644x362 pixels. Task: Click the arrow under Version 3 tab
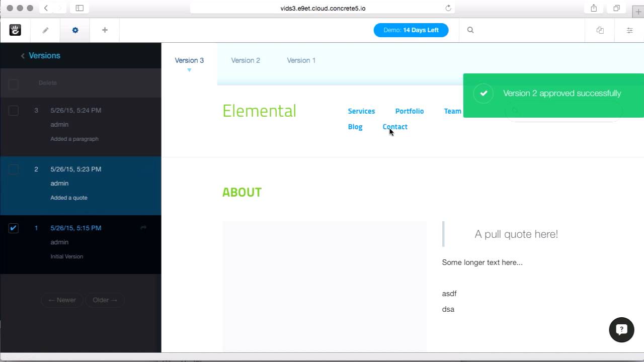[x=189, y=70]
